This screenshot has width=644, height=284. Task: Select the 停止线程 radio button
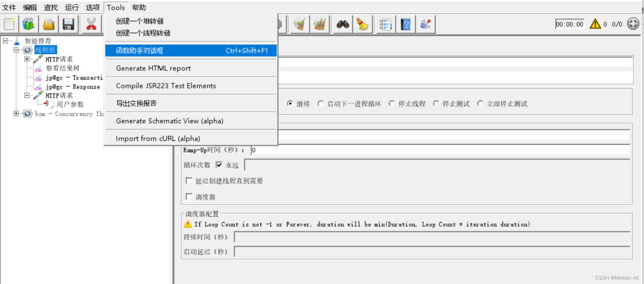point(392,103)
